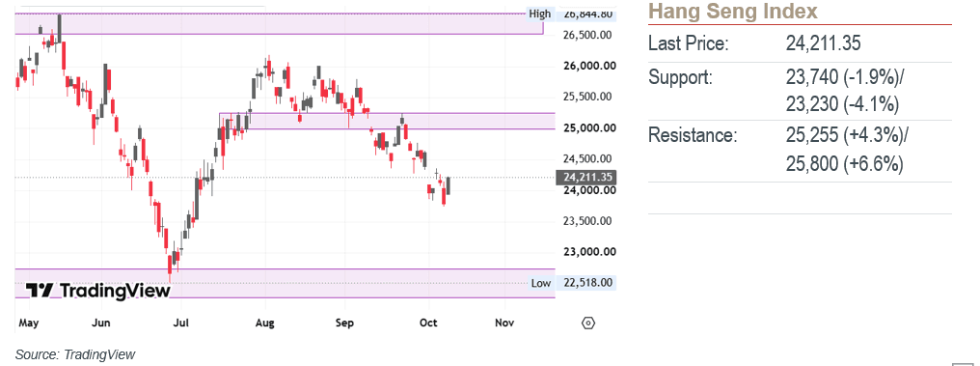Viewport: 980px width, 366px height.
Task: Click the Nov label on time axis
Action: pyautogui.click(x=504, y=323)
